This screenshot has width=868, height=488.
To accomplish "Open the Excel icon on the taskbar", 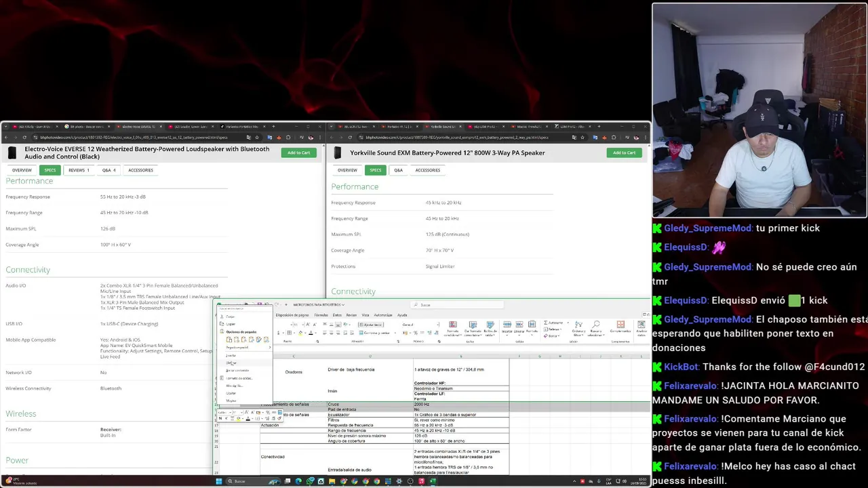I will pyautogui.click(x=433, y=481).
